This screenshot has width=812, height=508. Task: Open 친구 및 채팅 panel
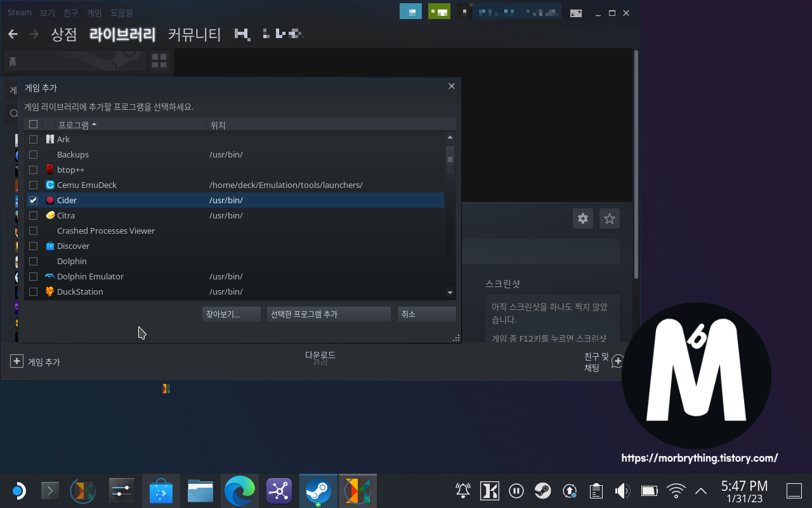(x=603, y=362)
